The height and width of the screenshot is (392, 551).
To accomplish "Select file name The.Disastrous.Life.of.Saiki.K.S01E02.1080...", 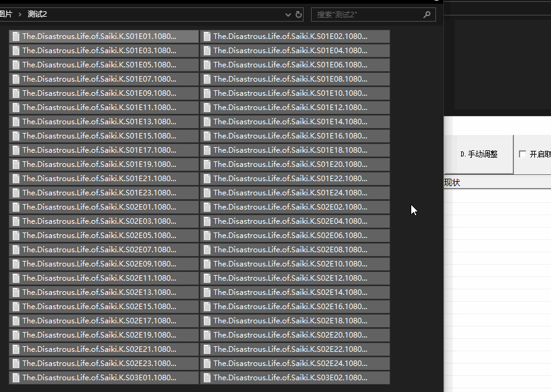I will [x=290, y=36].
